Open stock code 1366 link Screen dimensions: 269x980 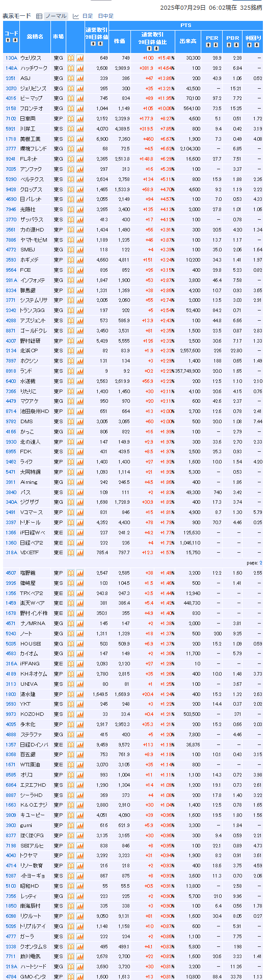[x=11, y=532]
